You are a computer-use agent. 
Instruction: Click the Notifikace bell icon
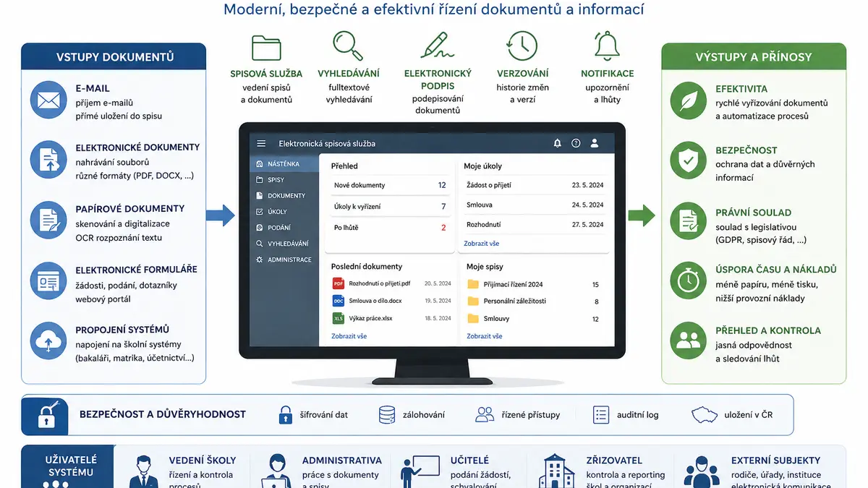607,46
